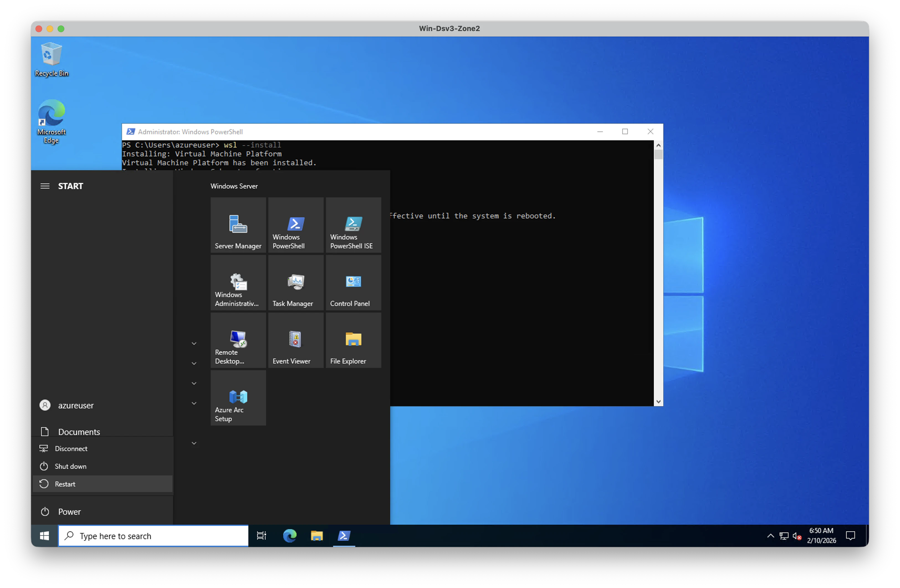Open the Event Viewer tile
Viewport: 900px width, 588px height.
click(x=296, y=340)
